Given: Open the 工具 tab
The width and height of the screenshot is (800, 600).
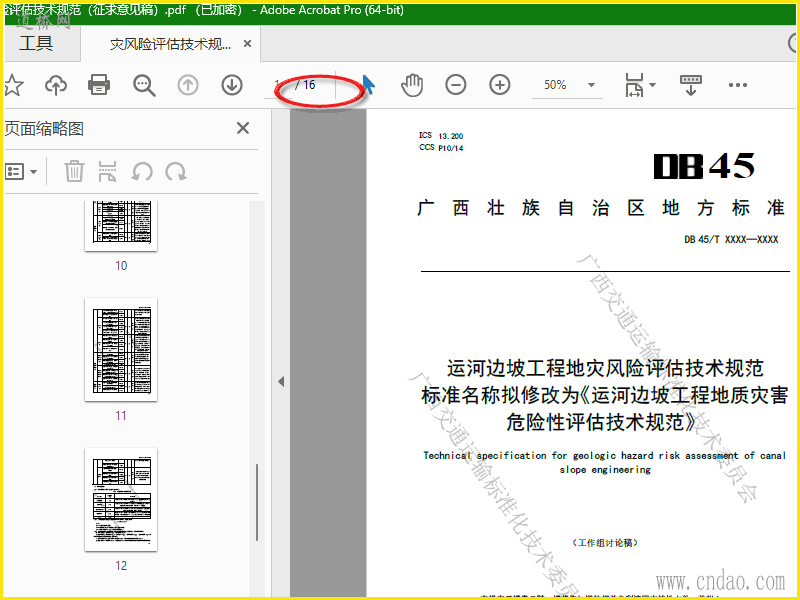Looking at the screenshot, I should click(x=36, y=43).
